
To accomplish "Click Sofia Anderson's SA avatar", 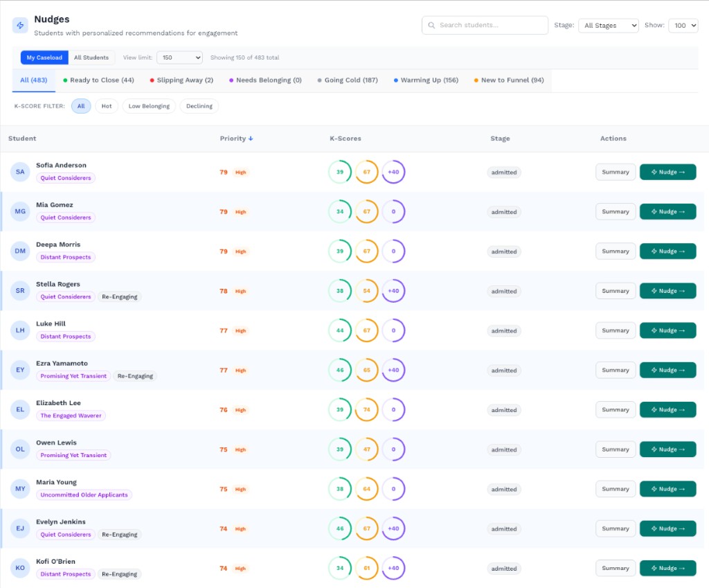I will point(20,172).
